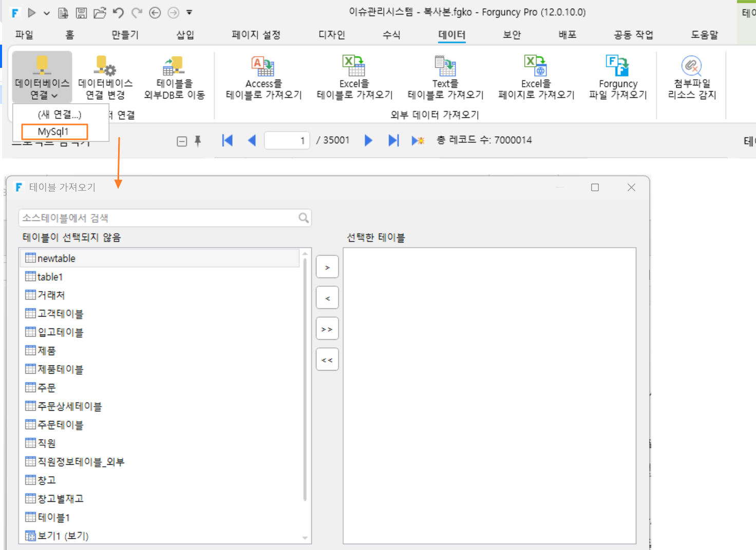Move all tables with >> button
The height and width of the screenshot is (550, 756).
[327, 329]
